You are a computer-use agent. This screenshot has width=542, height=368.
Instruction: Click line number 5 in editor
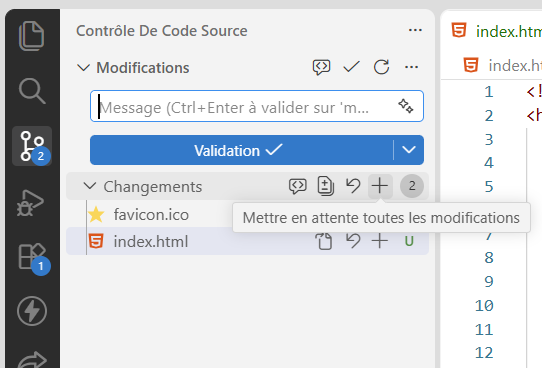click(489, 187)
